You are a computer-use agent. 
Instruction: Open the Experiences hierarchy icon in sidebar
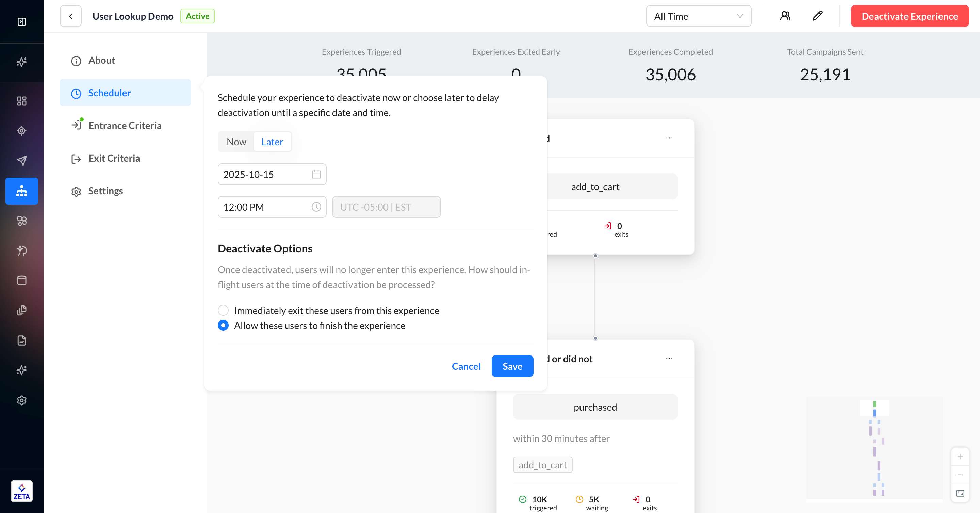click(x=22, y=191)
